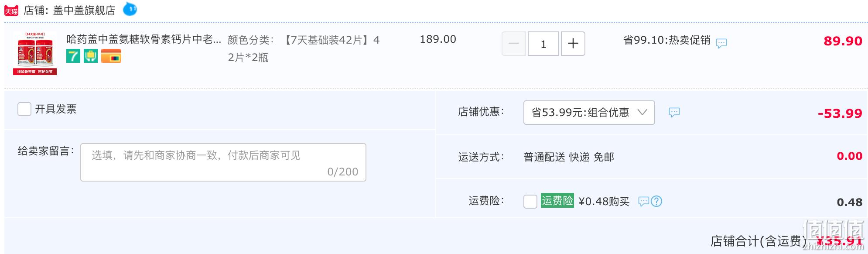Decrease quantity with the minus button
868x254 pixels.
tap(514, 44)
